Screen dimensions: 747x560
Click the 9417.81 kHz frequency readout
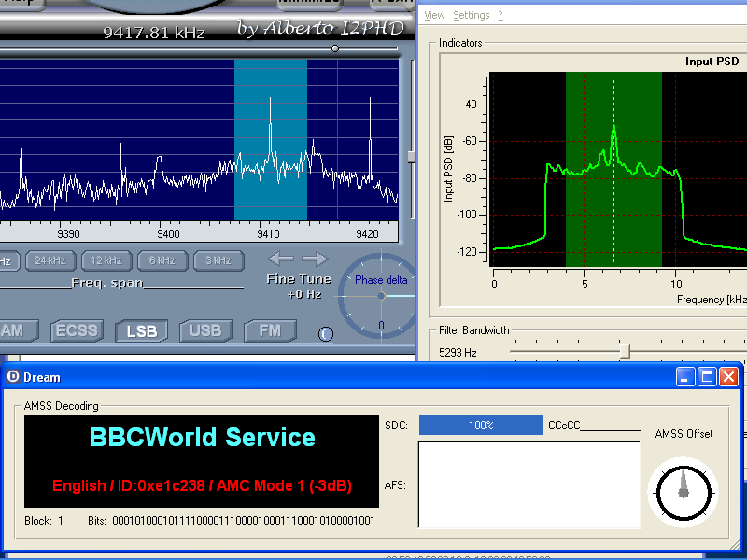pyautogui.click(x=154, y=33)
